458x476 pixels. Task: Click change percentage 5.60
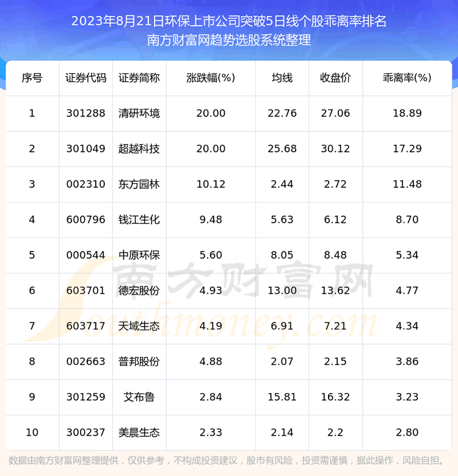tap(211, 255)
